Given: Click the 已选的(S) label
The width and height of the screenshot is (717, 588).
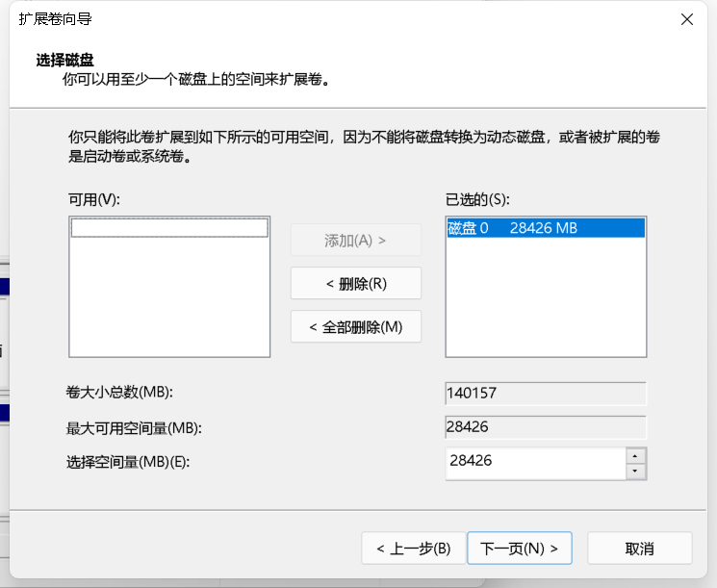Looking at the screenshot, I should coord(477,199).
